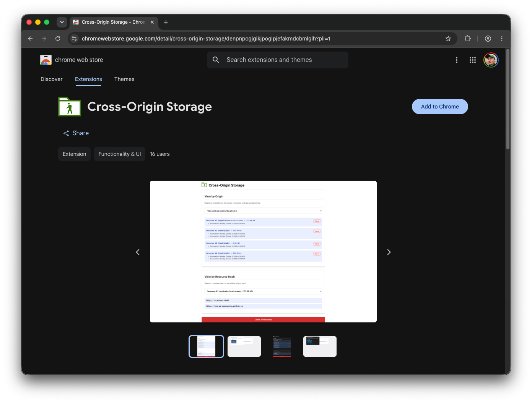
Task: Show the next screenshot in carousel
Action: point(389,252)
